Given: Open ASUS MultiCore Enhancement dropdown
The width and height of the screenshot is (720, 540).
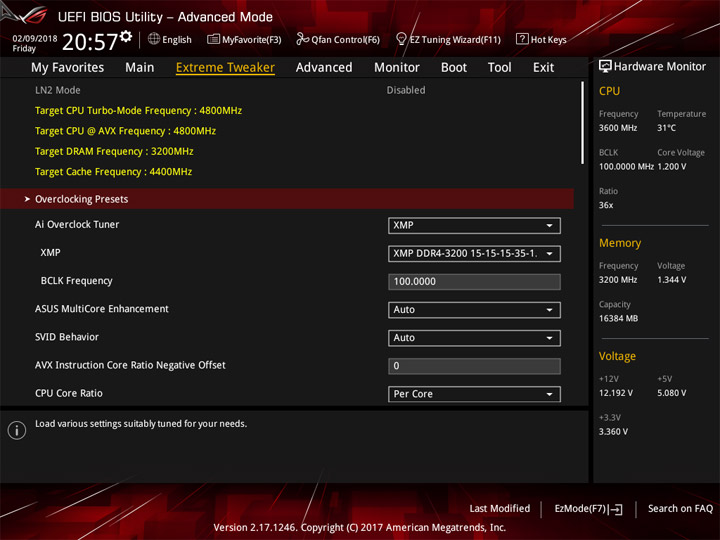Looking at the screenshot, I should pos(474,310).
